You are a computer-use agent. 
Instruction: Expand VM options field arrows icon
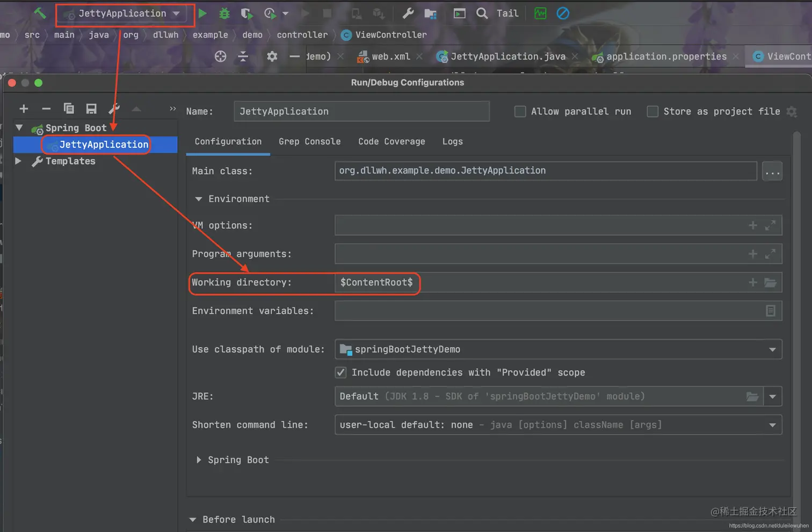pos(770,225)
